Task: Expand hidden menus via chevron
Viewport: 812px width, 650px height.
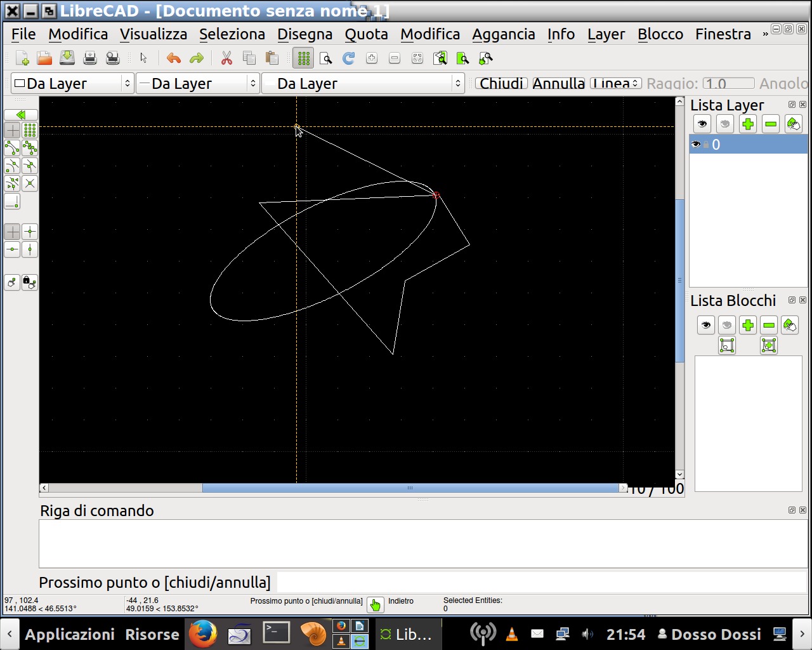Action: pos(765,34)
